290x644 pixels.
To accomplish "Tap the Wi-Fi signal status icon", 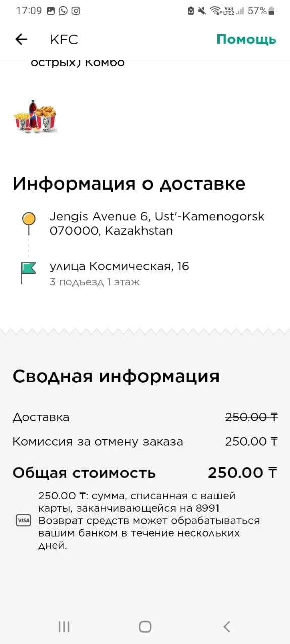I will (x=215, y=11).
